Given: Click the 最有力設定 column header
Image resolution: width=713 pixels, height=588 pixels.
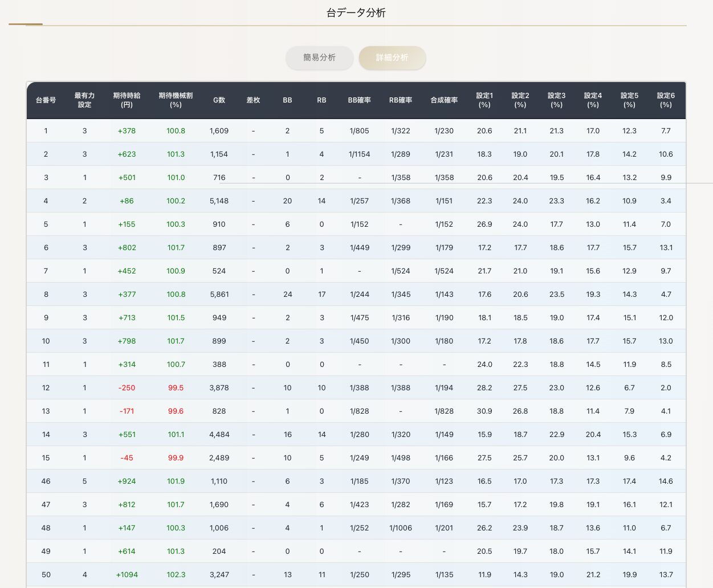Looking at the screenshot, I should [84, 100].
